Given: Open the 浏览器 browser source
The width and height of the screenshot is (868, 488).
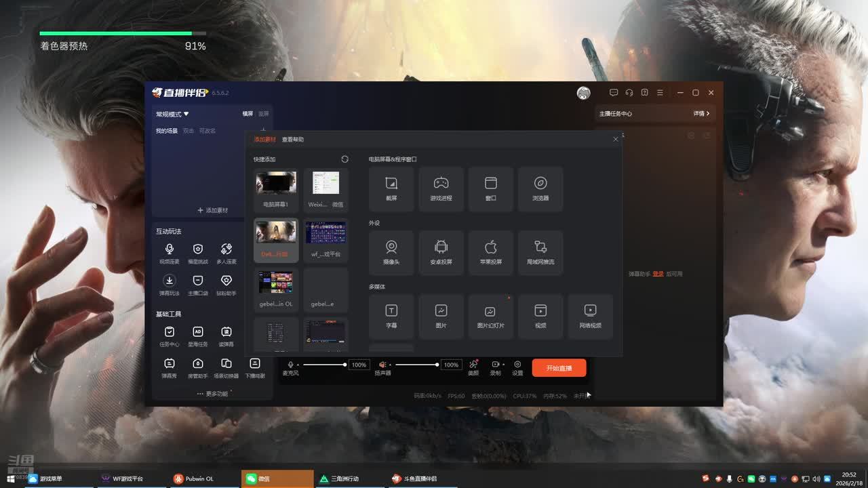Looking at the screenshot, I should point(540,188).
